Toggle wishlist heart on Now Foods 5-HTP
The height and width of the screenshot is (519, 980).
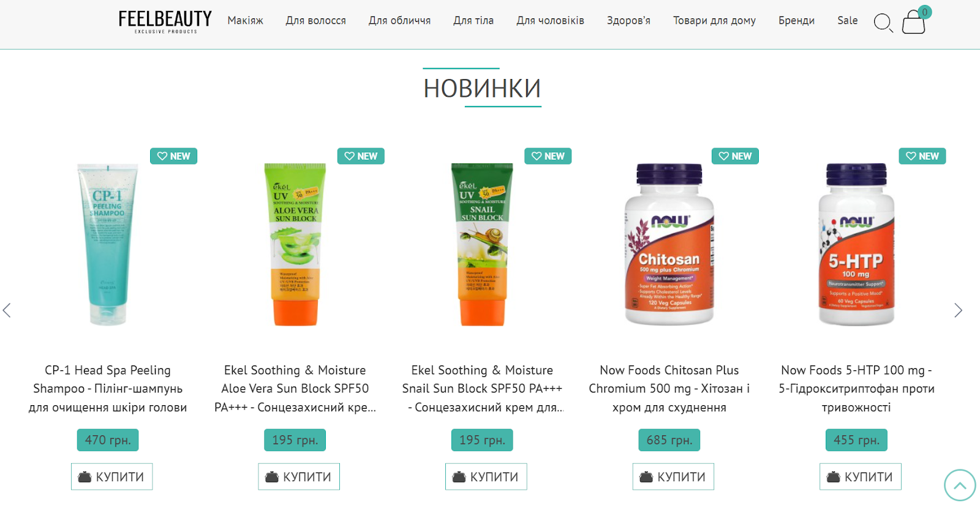[x=911, y=156]
